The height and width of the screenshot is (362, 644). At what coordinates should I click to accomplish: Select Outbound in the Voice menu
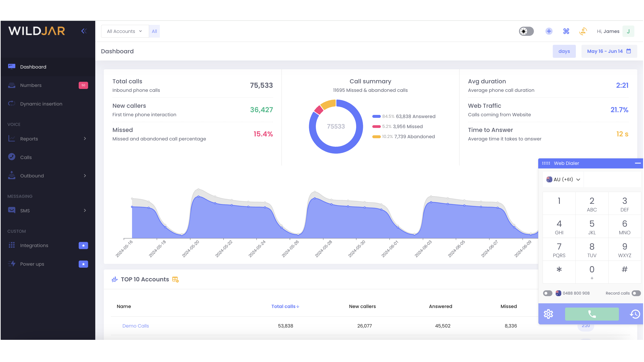coord(32,176)
